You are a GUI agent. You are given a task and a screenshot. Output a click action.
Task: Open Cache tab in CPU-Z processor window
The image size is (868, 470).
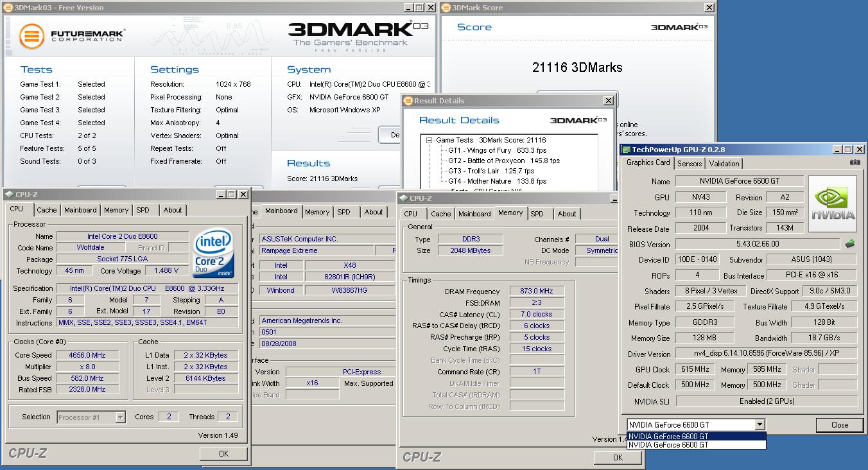point(47,210)
